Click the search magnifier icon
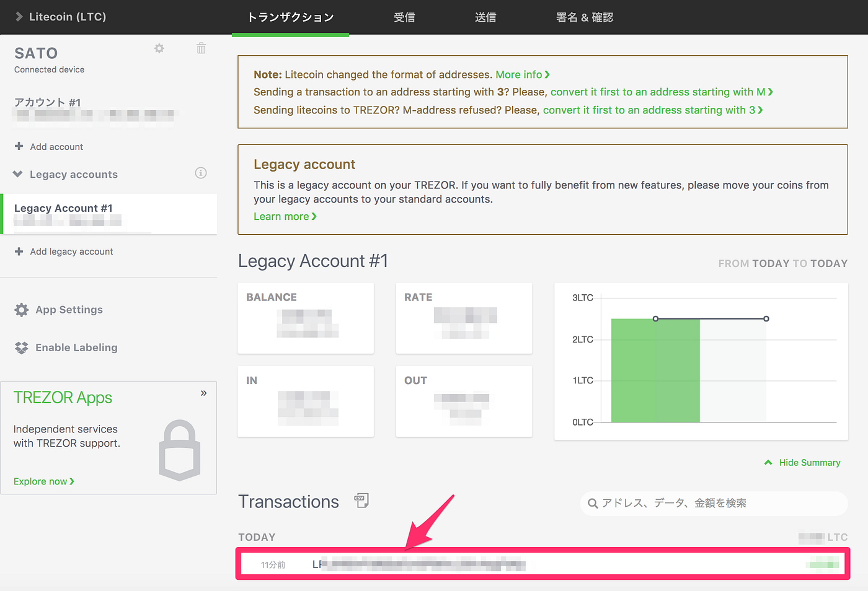The height and width of the screenshot is (591, 868). coord(593,504)
